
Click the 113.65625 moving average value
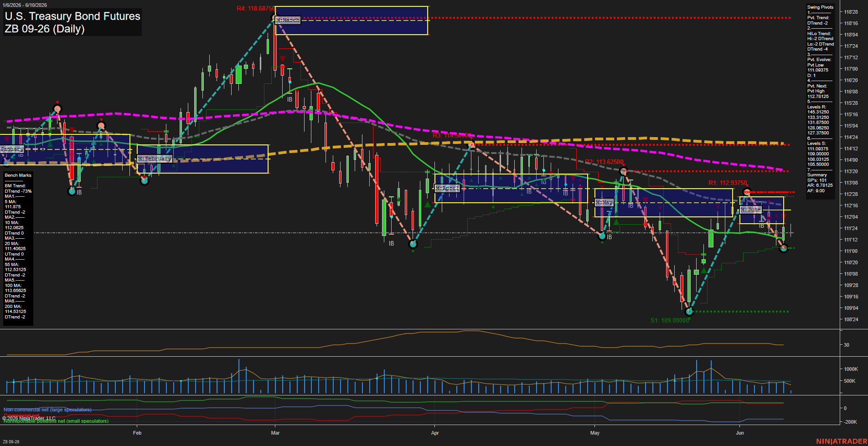(x=15, y=291)
